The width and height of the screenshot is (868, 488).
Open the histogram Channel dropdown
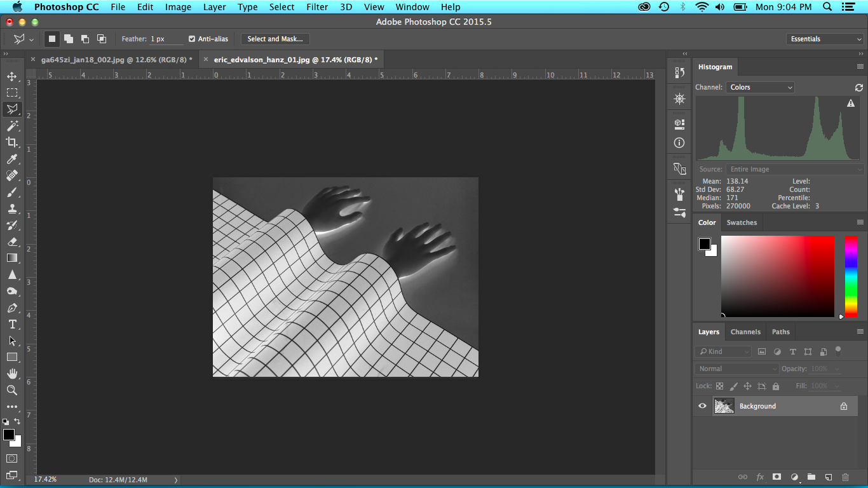click(761, 87)
